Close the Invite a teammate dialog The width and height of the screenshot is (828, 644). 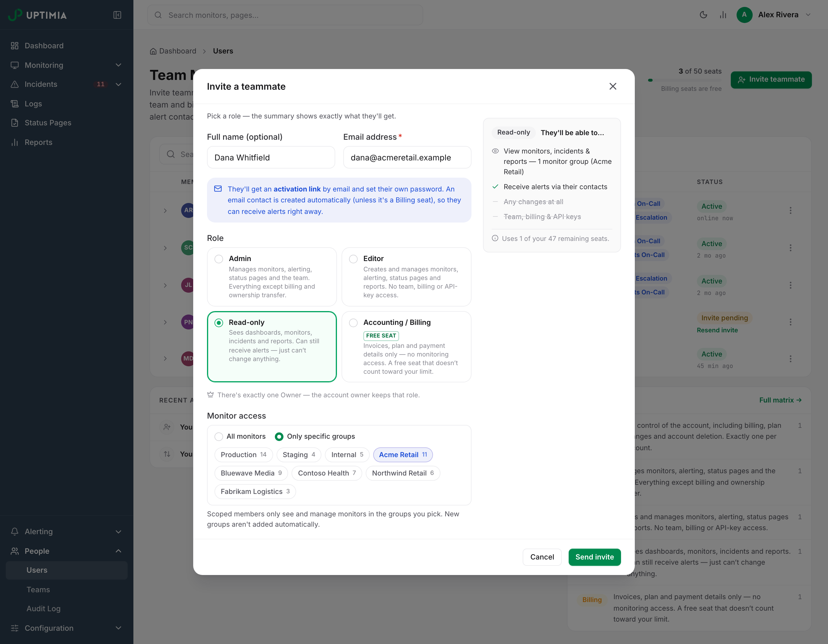coord(613,87)
